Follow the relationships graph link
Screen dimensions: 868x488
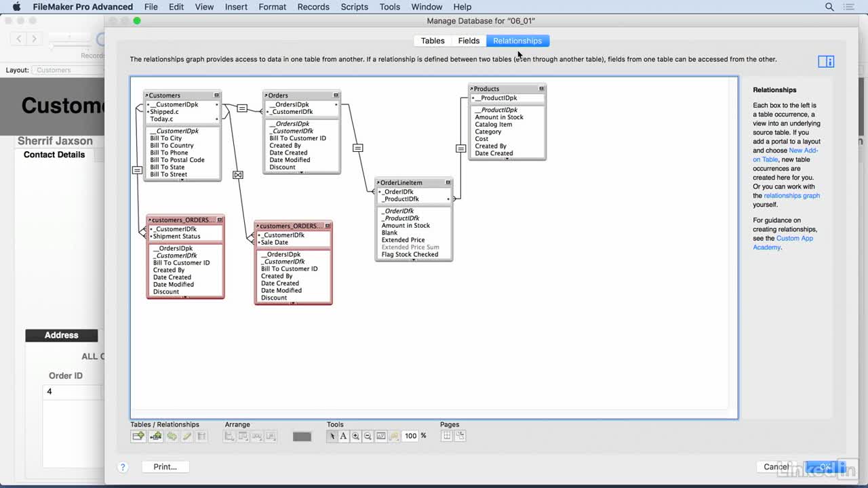click(791, 196)
